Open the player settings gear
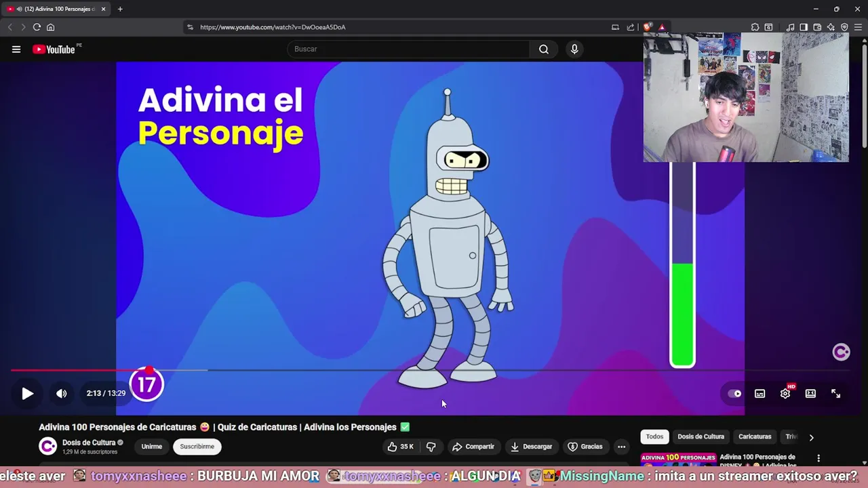 pos(785,393)
